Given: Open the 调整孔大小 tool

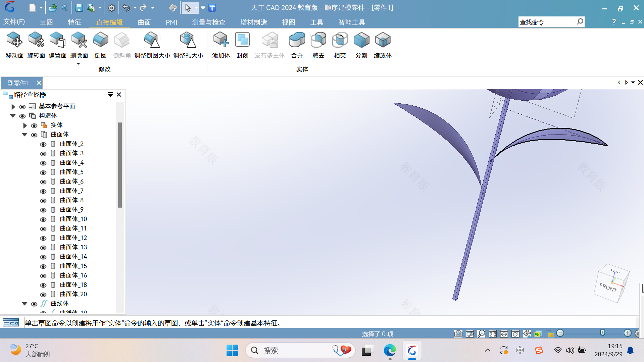Looking at the screenshot, I should coord(188,45).
